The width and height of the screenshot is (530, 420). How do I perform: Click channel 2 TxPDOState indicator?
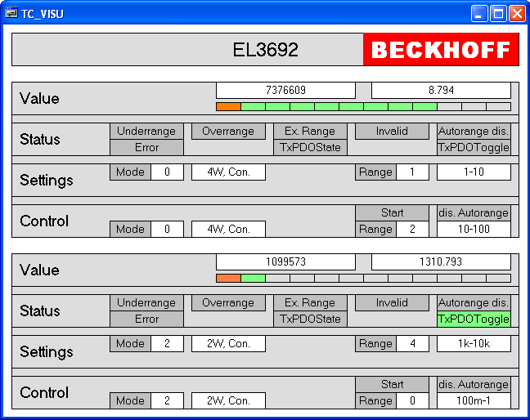click(x=310, y=319)
